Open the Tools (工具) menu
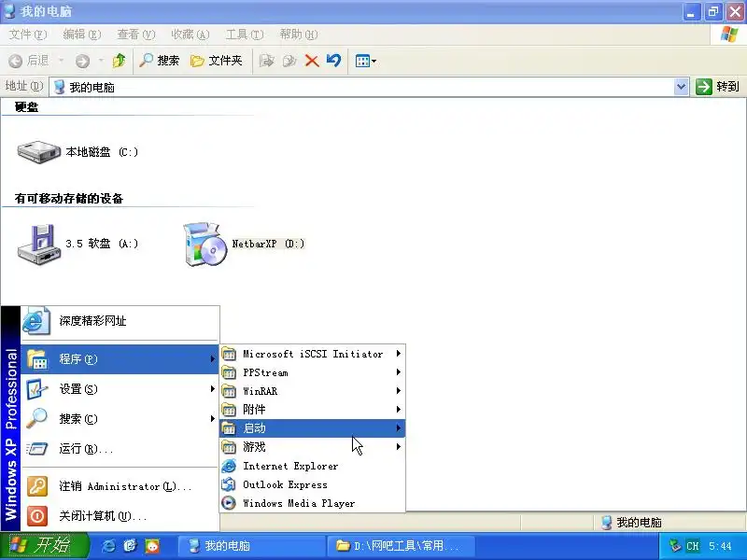 245,35
